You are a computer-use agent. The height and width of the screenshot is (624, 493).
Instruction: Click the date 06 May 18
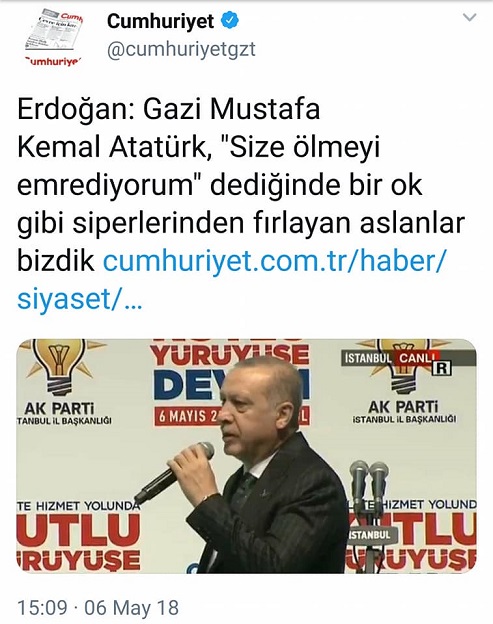tap(132, 608)
